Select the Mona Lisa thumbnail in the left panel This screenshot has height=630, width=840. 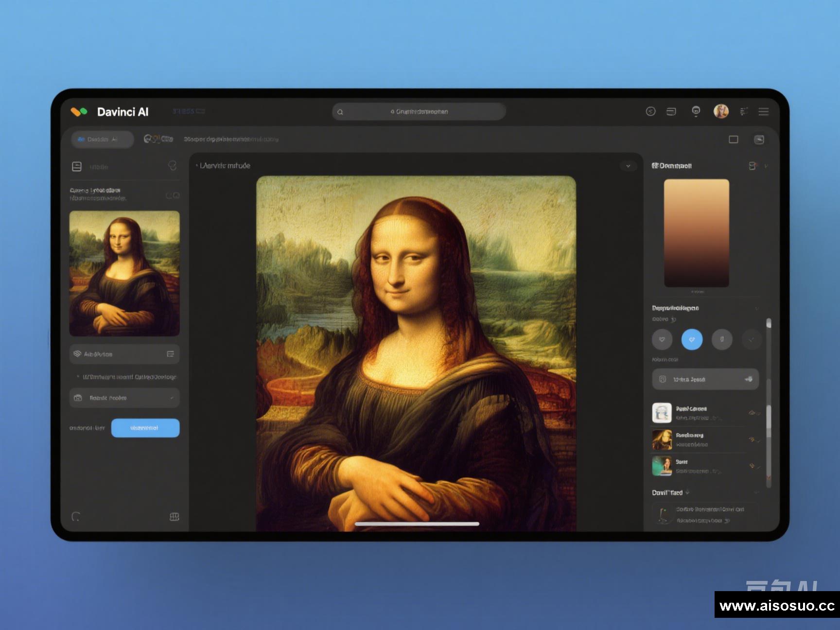click(124, 273)
